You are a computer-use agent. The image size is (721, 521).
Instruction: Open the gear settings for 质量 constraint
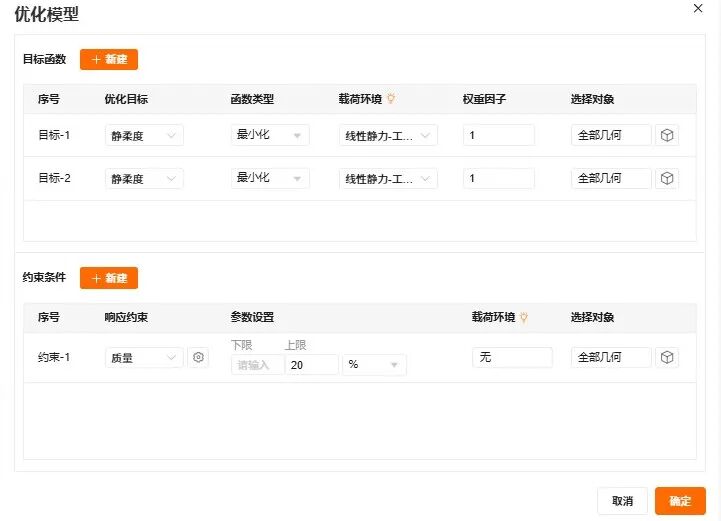198,357
